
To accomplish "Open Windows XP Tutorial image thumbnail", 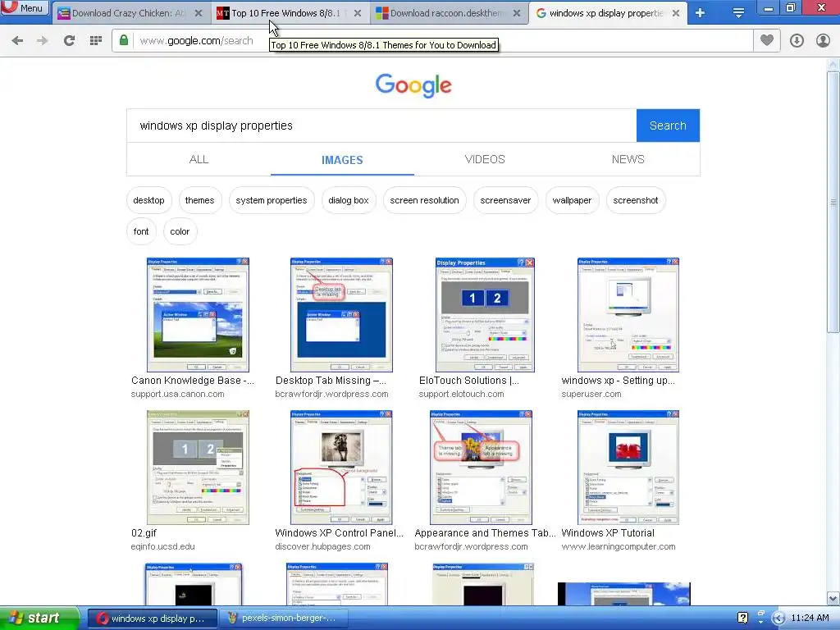I will point(628,468).
